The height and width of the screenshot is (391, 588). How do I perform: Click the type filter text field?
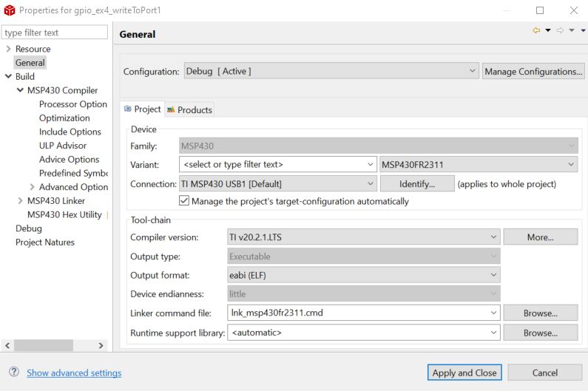(55, 33)
